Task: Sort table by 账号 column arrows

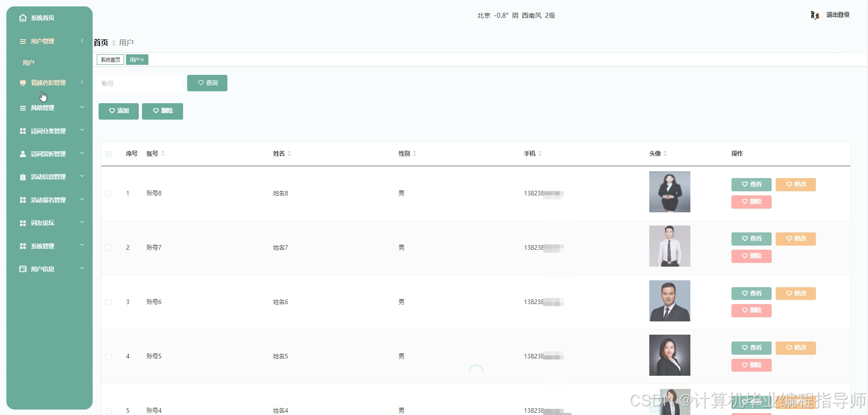Action: [x=163, y=153]
